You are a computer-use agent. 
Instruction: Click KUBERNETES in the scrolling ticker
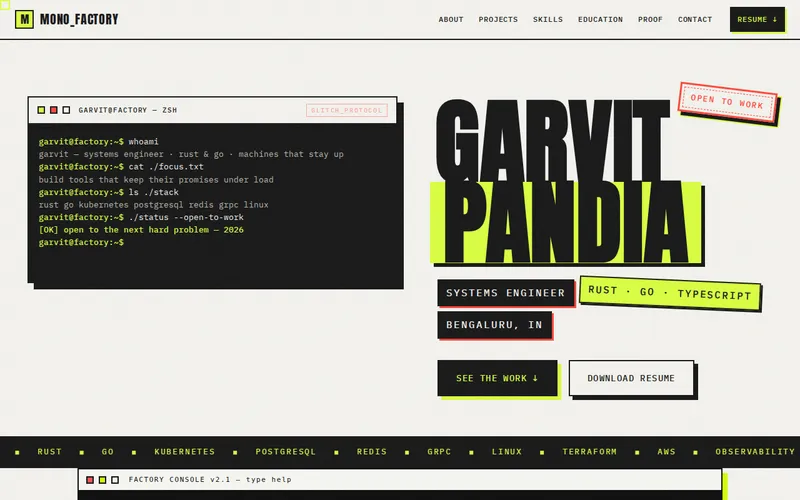(x=185, y=452)
